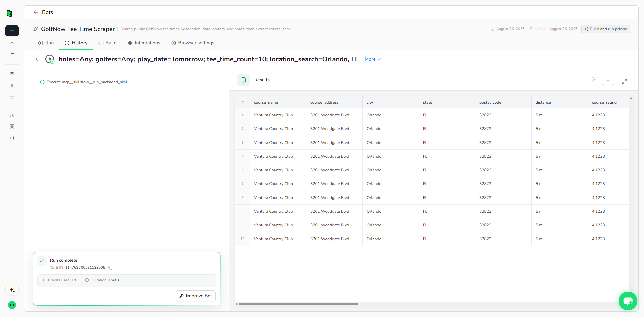Download the results file
This screenshot has height=317, width=644.
(x=608, y=80)
